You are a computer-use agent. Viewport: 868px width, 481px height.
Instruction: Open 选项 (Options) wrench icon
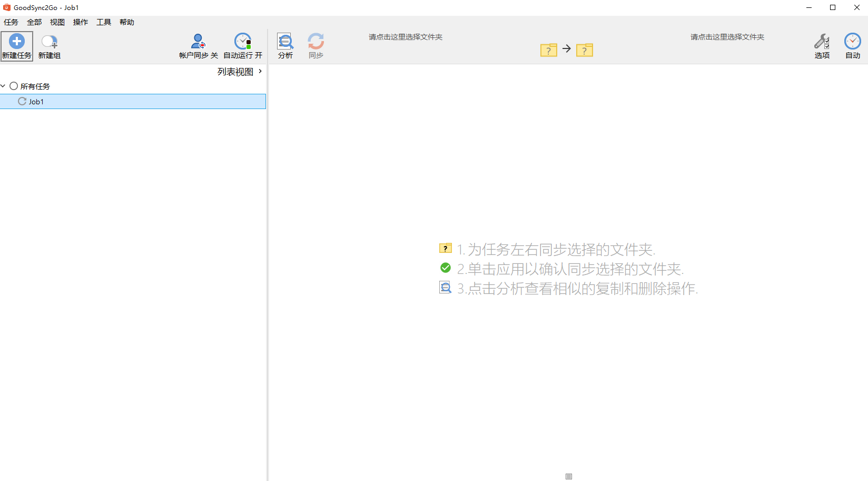822,41
